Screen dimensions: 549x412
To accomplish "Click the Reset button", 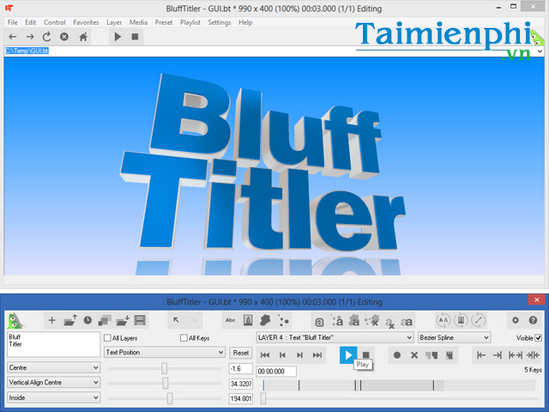I will 241,353.
